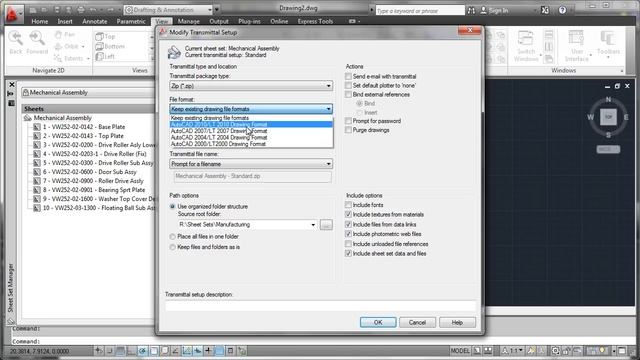
Task: Click Cancel in Modify Transmittal Setup
Action: coord(417,322)
